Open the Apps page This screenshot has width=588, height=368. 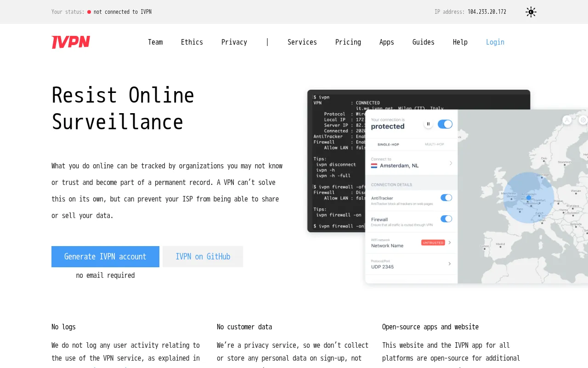tap(387, 42)
